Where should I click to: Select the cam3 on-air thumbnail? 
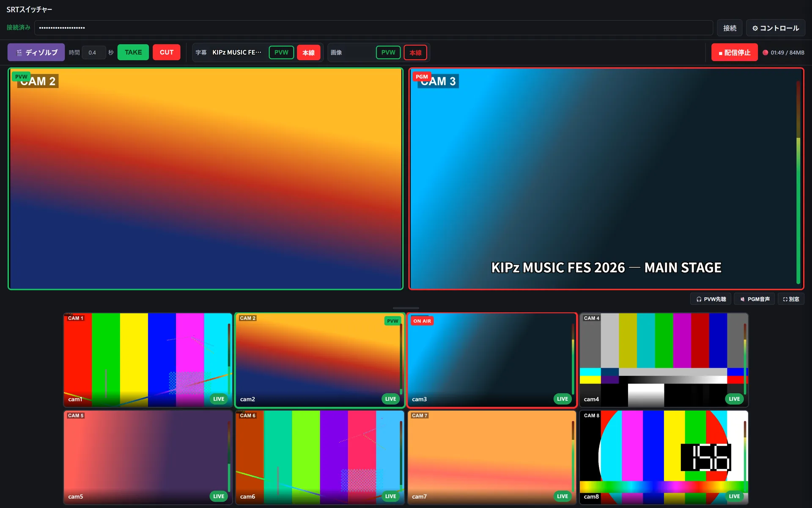(492, 360)
